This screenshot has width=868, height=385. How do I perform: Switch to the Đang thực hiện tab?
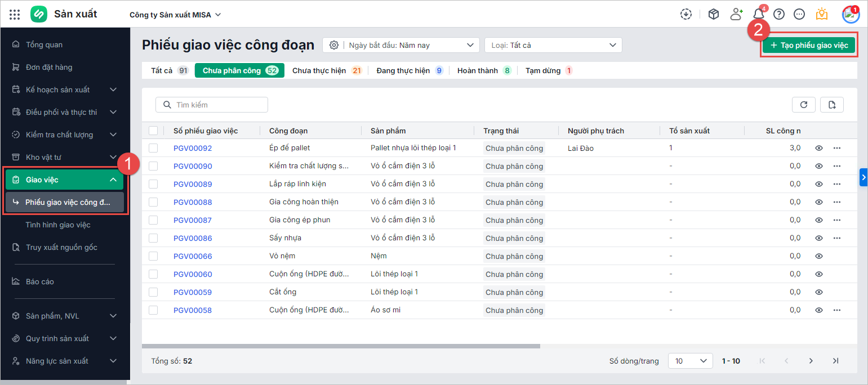click(410, 70)
